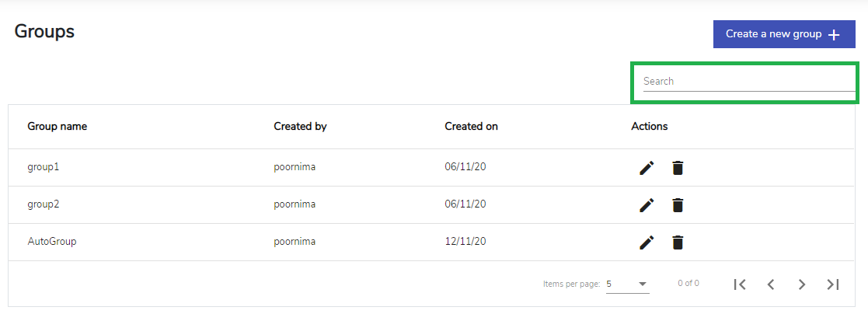868x321 pixels.
Task: Select the group1 row name
Action: [x=44, y=167]
